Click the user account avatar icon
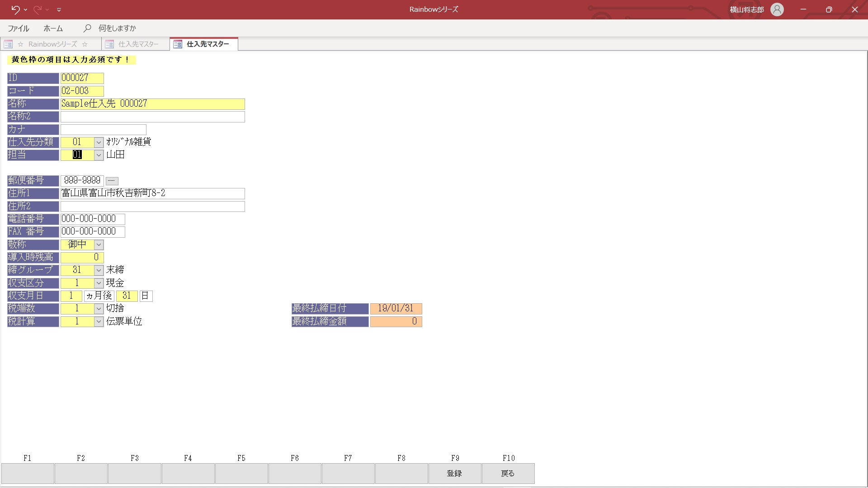This screenshot has height=488, width=868. [777, 9]
